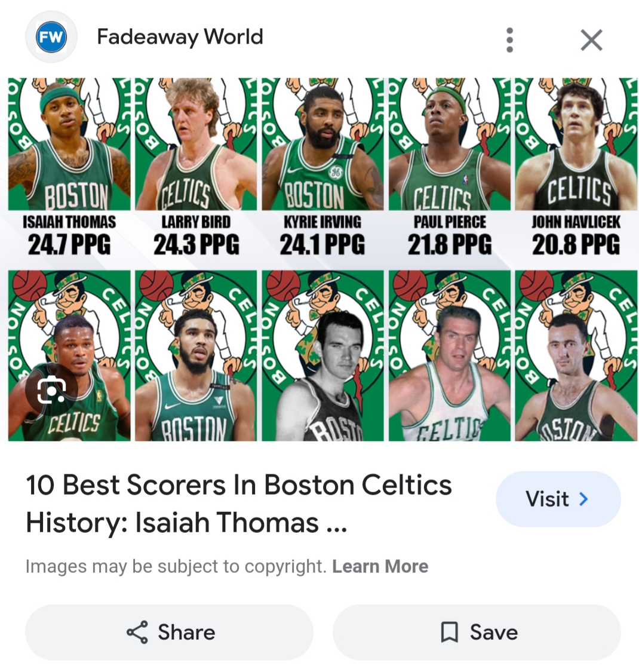The width and height of the screenshot is (639, 672).
Task: Select the Isaiah Thomas player card
Action: (x=69, y=167)
